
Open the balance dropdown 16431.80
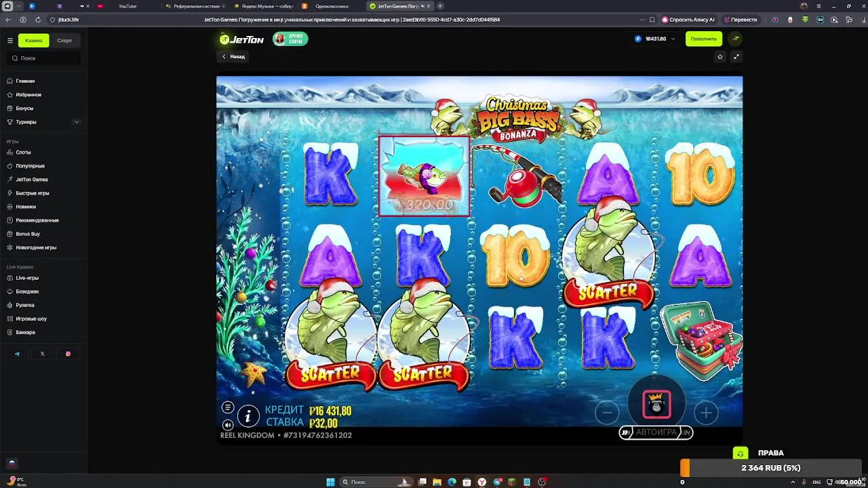[x=655, y=39]
